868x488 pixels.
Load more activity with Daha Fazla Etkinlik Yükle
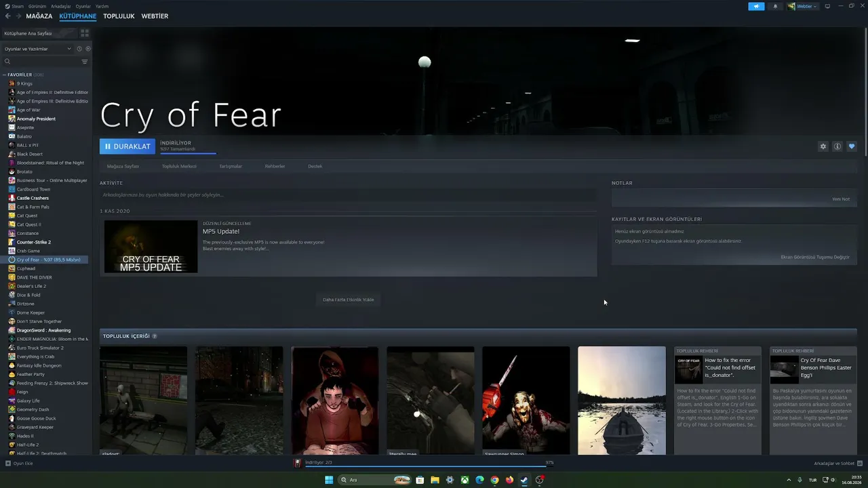349,300
